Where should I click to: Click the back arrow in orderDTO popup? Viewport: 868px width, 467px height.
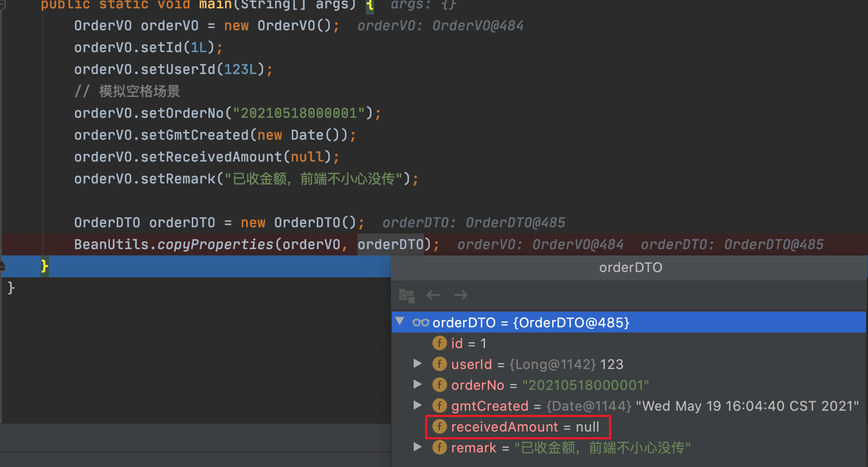click(x=433, y=295)
